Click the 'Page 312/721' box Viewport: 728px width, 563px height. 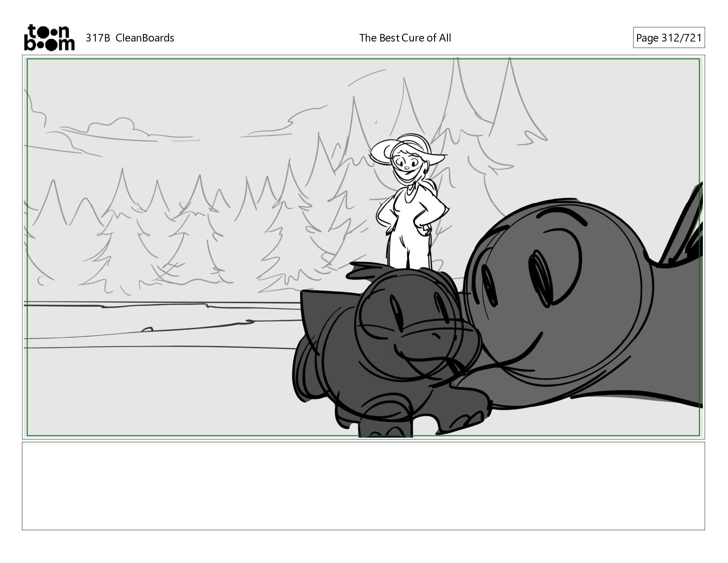coord(668,38)
